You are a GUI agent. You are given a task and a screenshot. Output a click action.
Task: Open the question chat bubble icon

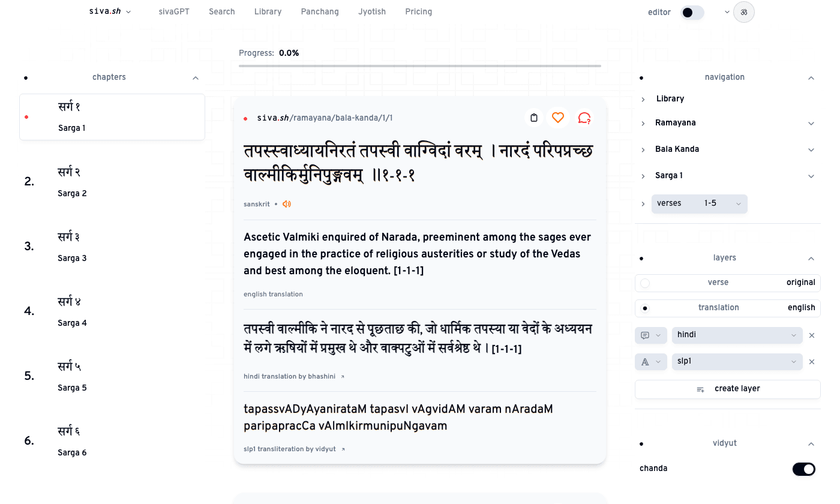[x=584, y=118]
